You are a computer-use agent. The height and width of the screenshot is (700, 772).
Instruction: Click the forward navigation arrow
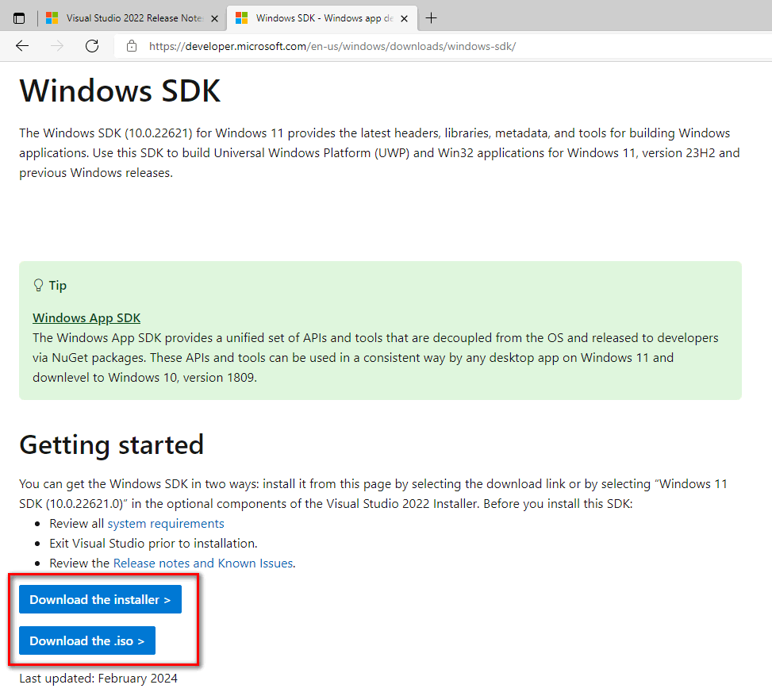click(x=57, y=46)
